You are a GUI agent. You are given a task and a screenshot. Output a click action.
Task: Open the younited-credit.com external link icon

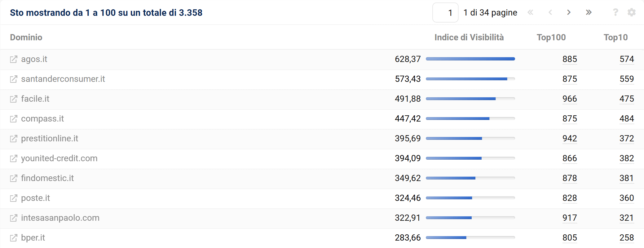[13, 158]
